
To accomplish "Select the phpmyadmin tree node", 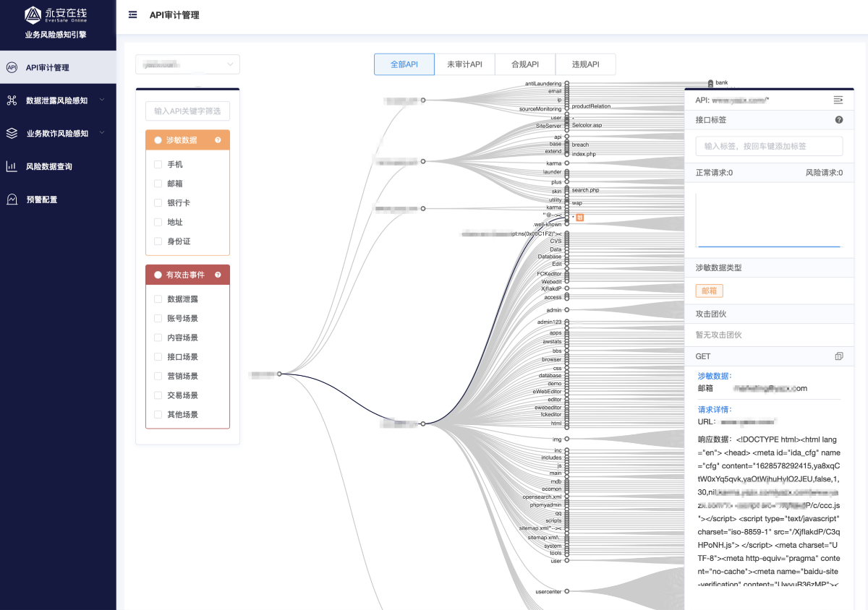I will (x=546, y=505).
